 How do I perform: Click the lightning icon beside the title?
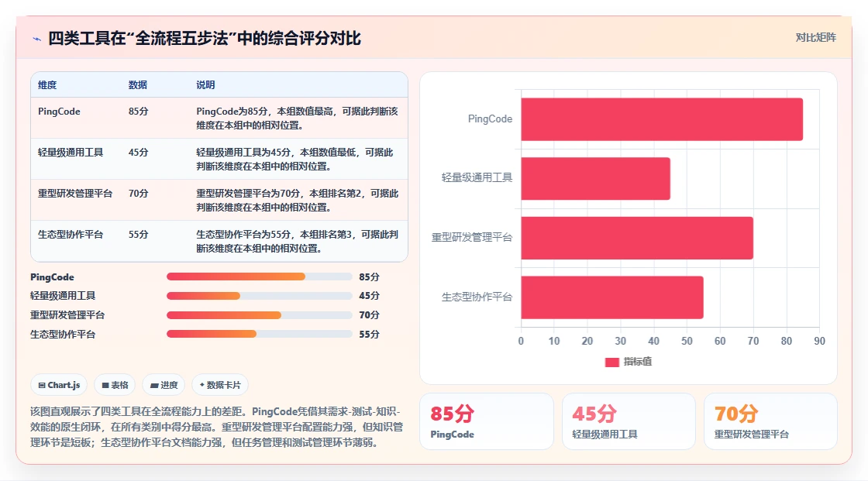pos(37,39)
